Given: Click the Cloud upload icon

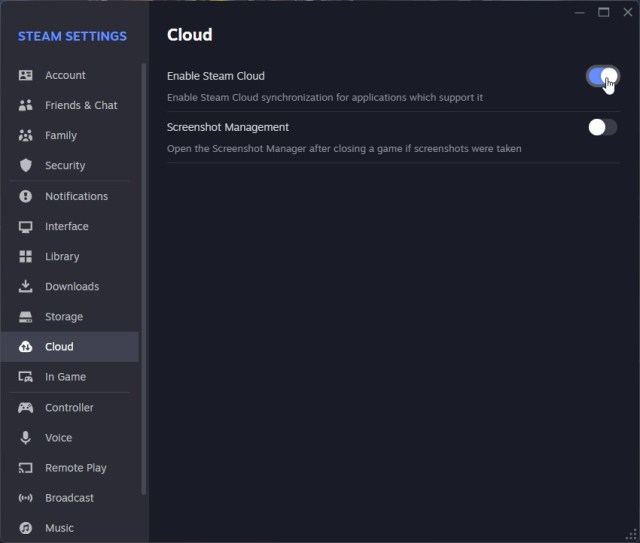Looking at the screenshot, I should coord(25,347).
